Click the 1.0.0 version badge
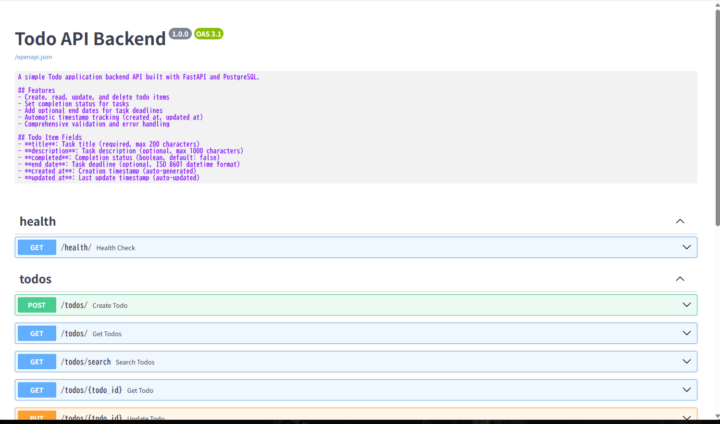Viewport: 720px width, 424px height. click(x=180, y=34)
